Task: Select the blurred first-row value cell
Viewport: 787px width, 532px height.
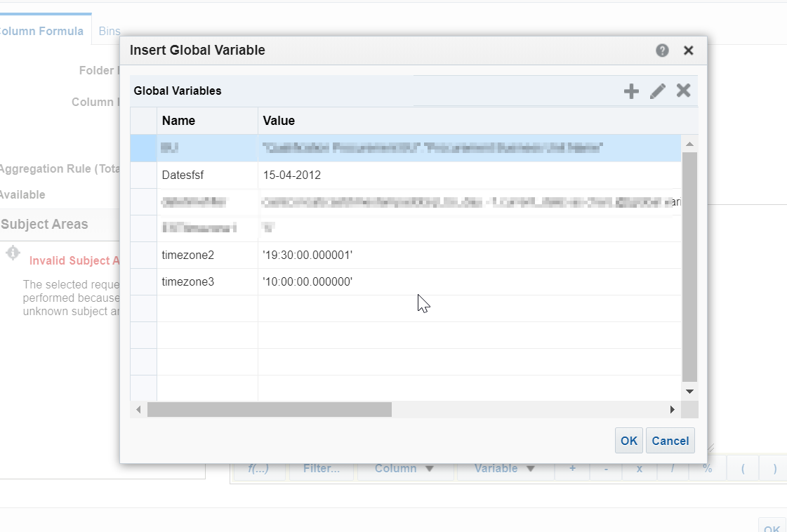Action: click(469, 148)
